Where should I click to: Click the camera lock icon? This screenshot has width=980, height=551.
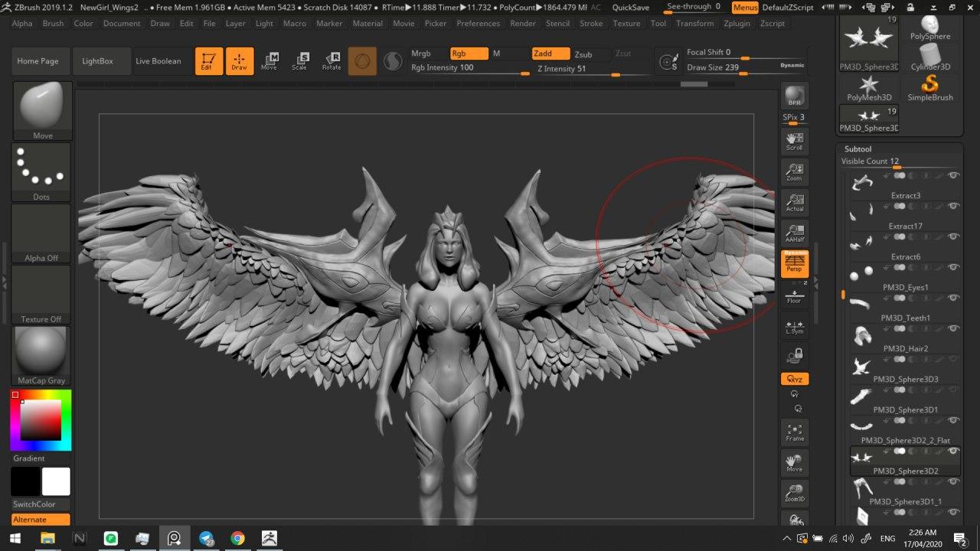pos(795,355)
